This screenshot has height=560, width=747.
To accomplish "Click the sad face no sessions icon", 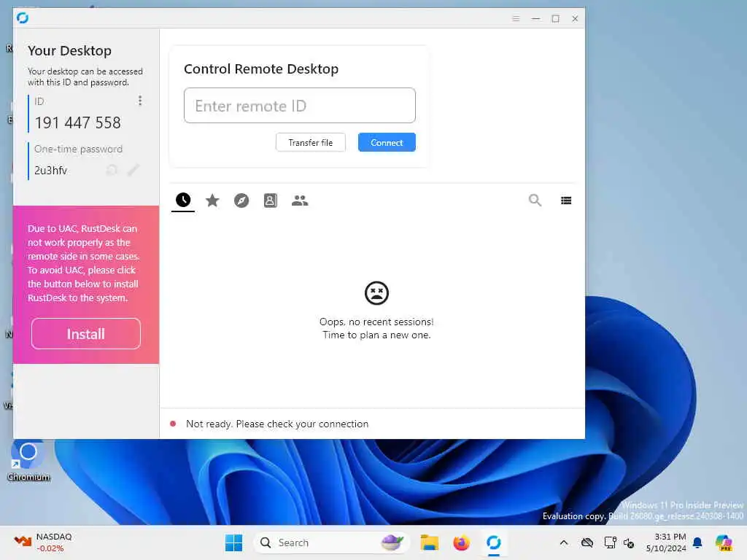I will (x=376, y=293).
